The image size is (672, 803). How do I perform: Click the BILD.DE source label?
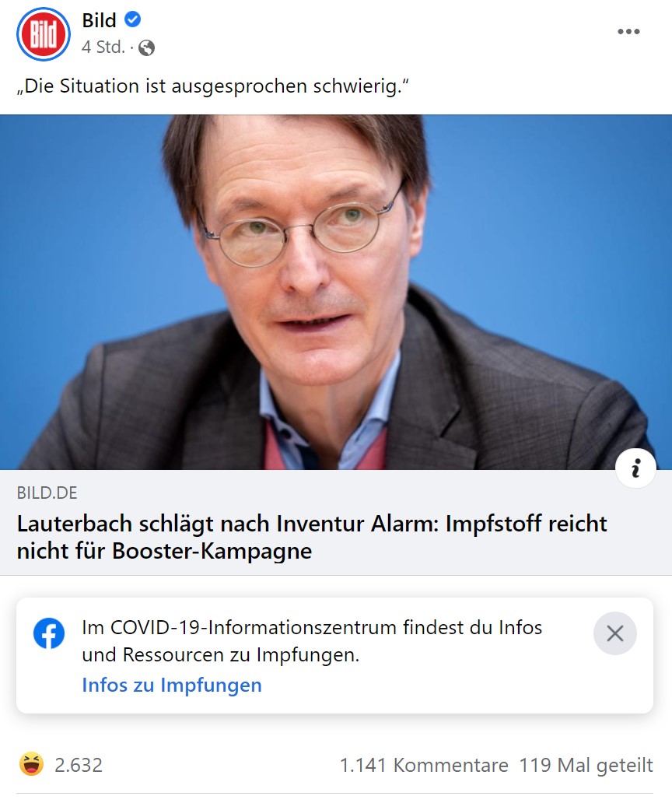[x=47, y=493]
